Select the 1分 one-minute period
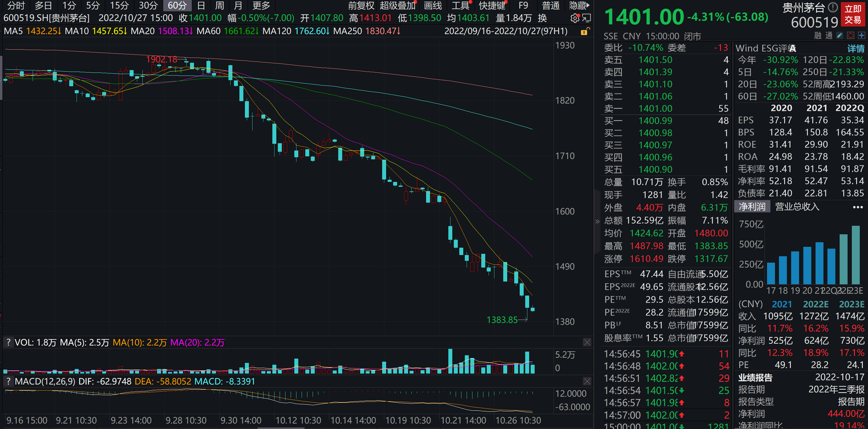This screenshot has height=429, width=868. click(x=69, y=5)
